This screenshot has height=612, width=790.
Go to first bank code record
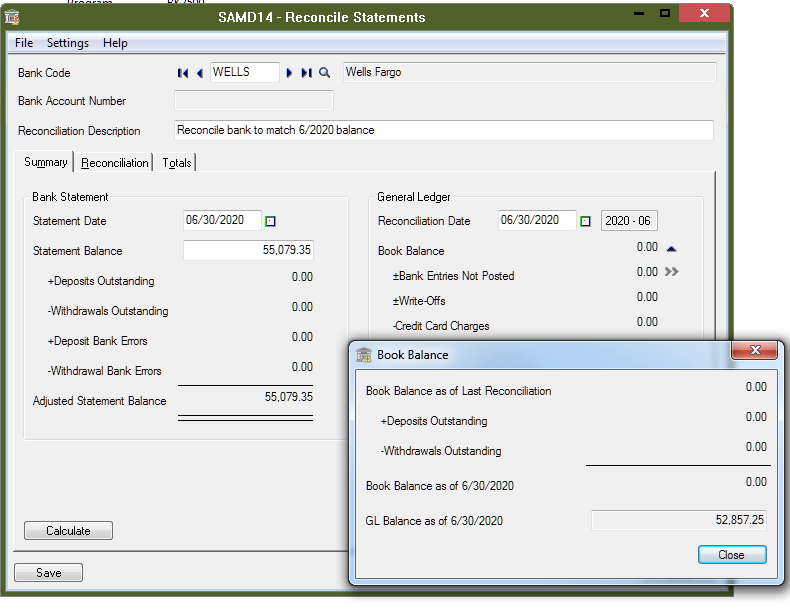pyautogui.click(x=183, y=73)
